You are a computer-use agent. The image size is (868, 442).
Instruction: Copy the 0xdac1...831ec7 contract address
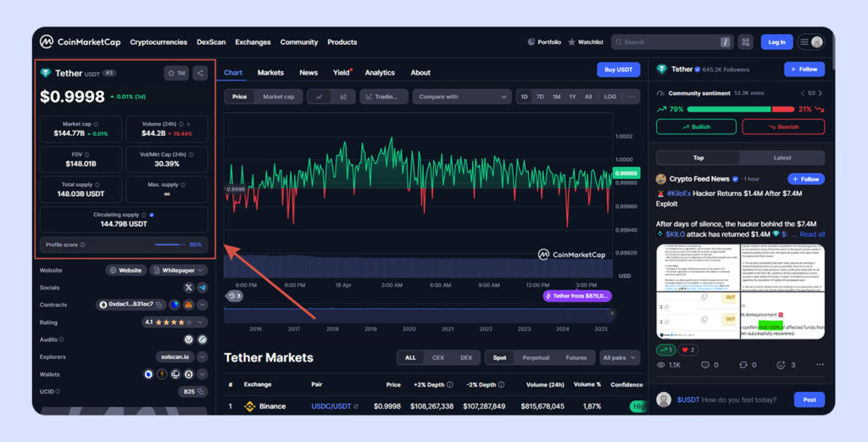159,305
